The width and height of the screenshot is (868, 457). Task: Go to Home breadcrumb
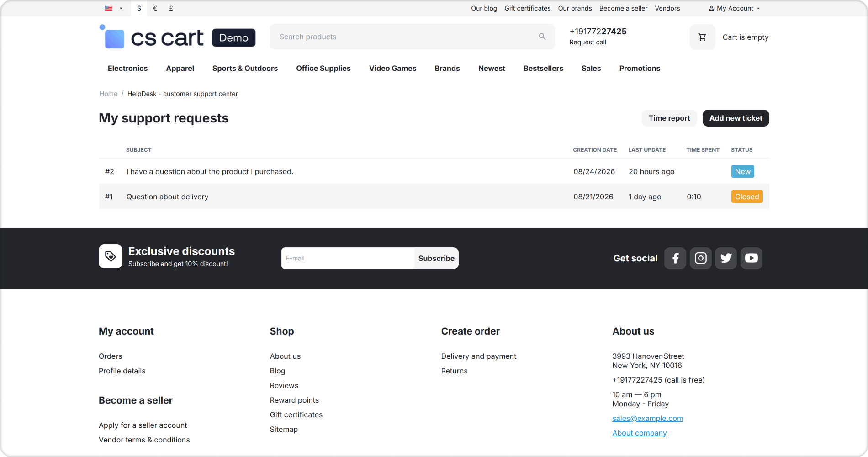[108, 94]
